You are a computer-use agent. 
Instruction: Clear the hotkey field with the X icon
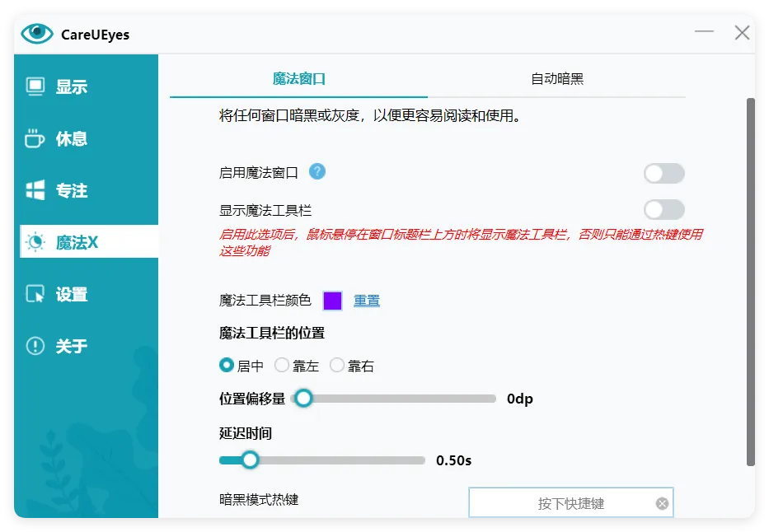(662, 503)
